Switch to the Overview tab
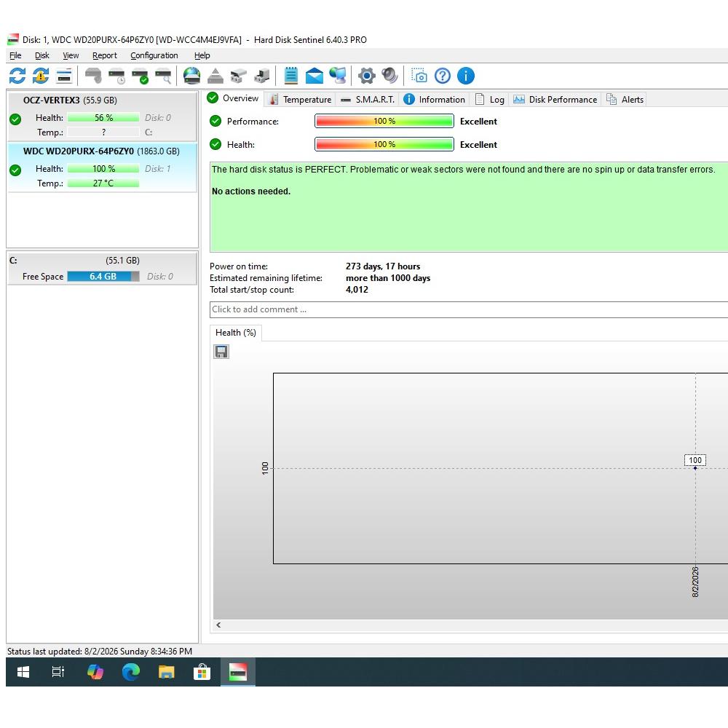728x728 pixels. pyautogui.click(x=234, y=98)
